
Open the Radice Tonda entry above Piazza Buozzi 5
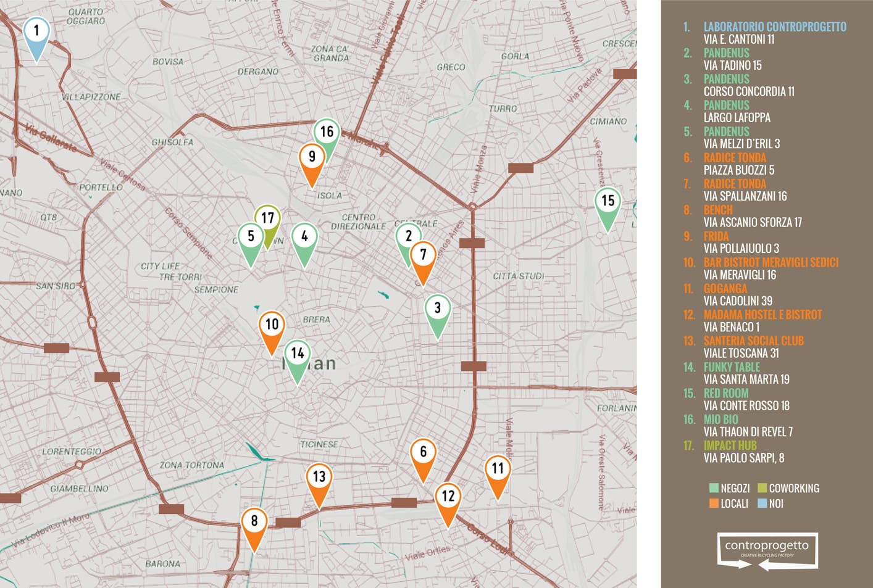[735, 157]
